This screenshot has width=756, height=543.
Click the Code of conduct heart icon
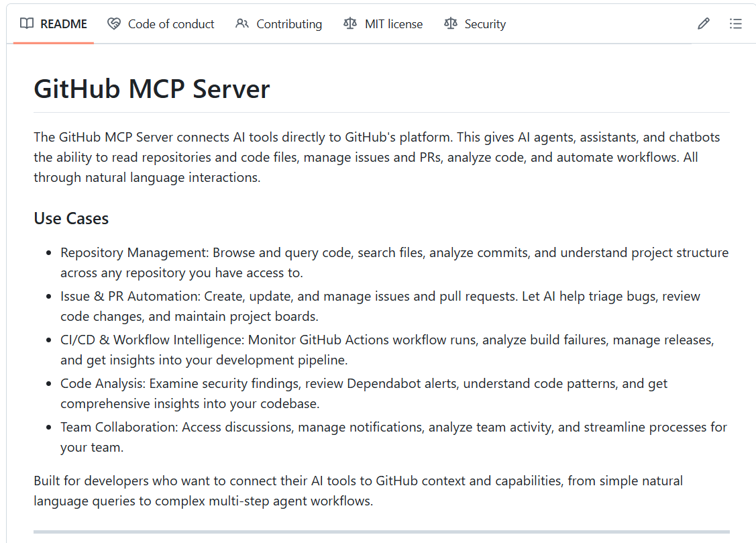coord(114,23)
